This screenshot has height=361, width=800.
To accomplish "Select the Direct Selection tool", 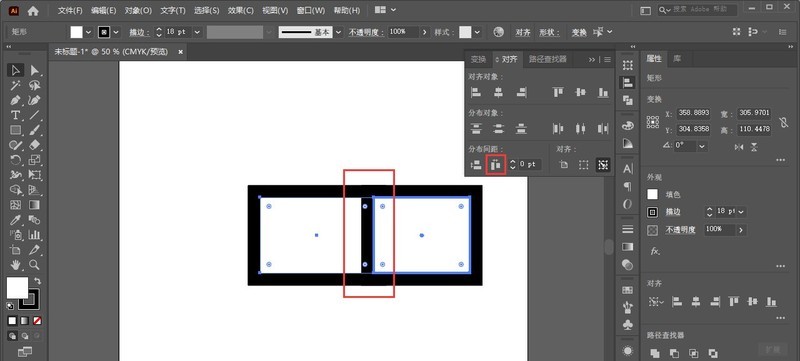I will pos(35,70).
